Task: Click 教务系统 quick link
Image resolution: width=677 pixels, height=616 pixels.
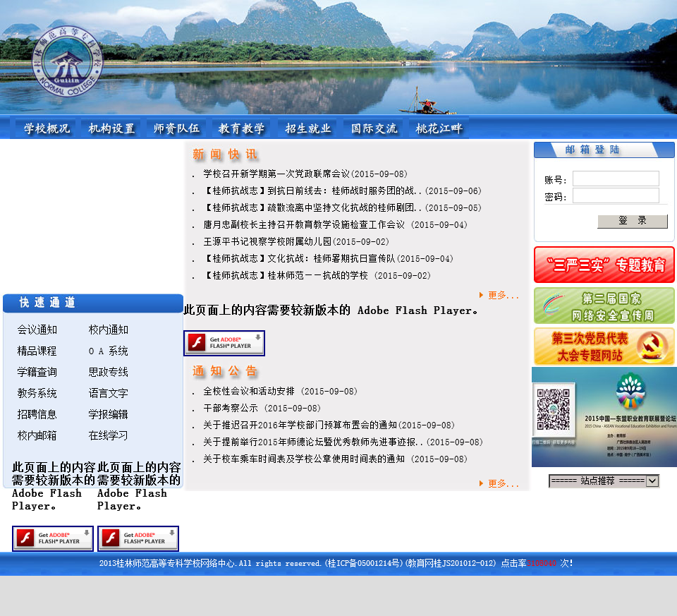Action: pyautogui.click(x=37, y=394)
